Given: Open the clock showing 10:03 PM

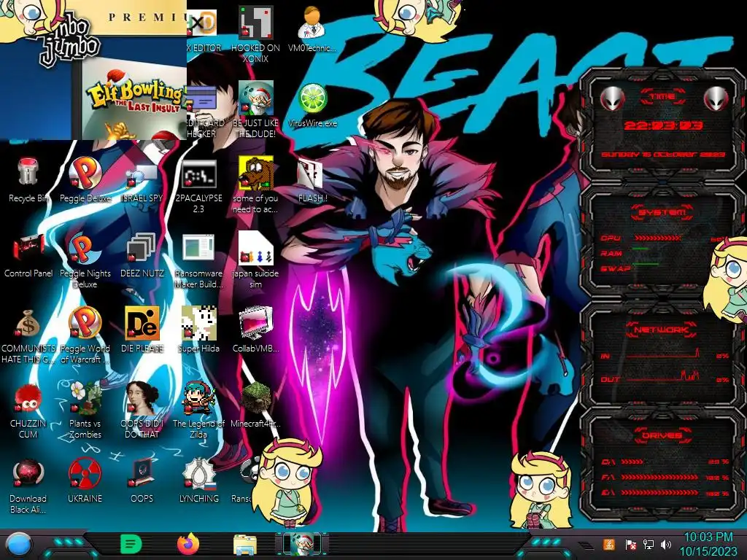Looking at the screenshot, I should coord(708,544).
